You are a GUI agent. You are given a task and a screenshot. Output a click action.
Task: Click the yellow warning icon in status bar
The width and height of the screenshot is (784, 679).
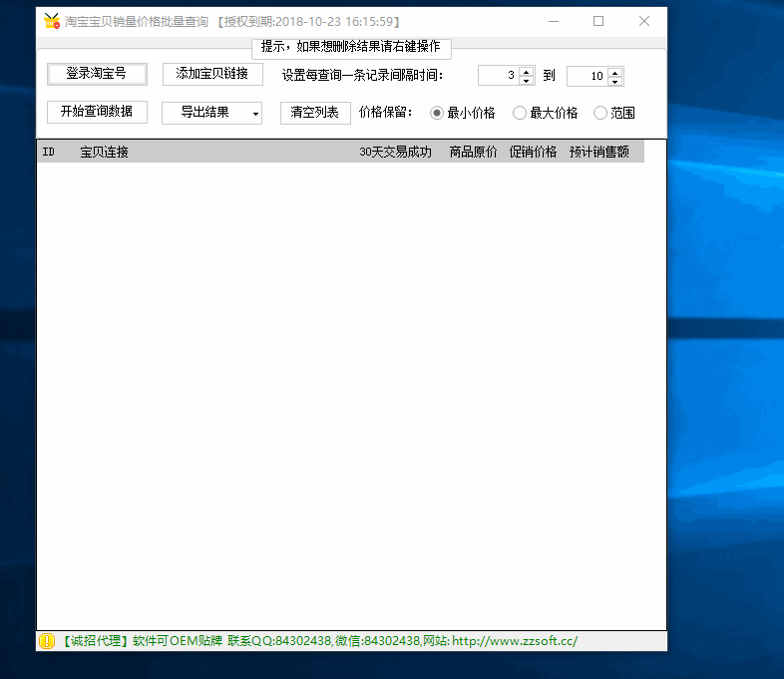click(x=47, y=641)
